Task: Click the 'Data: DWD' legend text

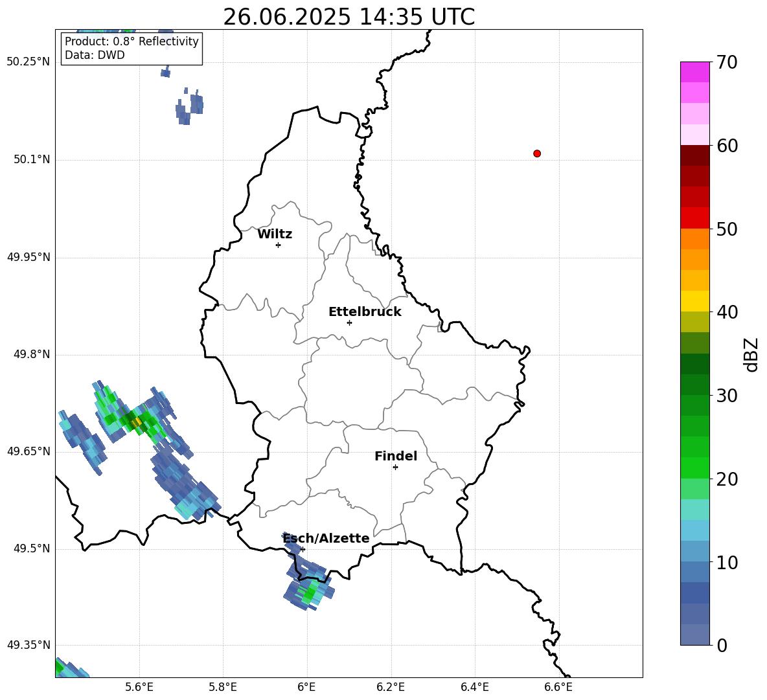Action: (x=95, y=55)
